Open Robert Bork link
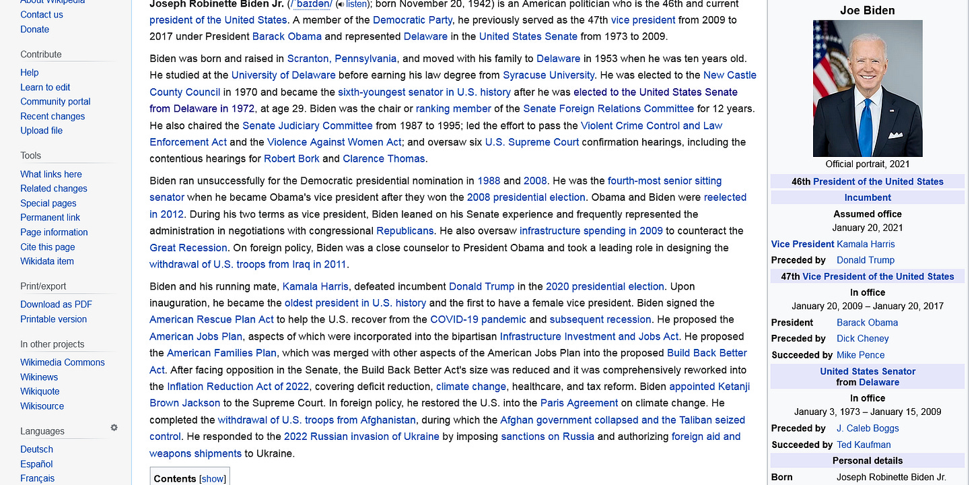This screenshot has height=485, width=980. pyautogui.click(x=291, y=159)
